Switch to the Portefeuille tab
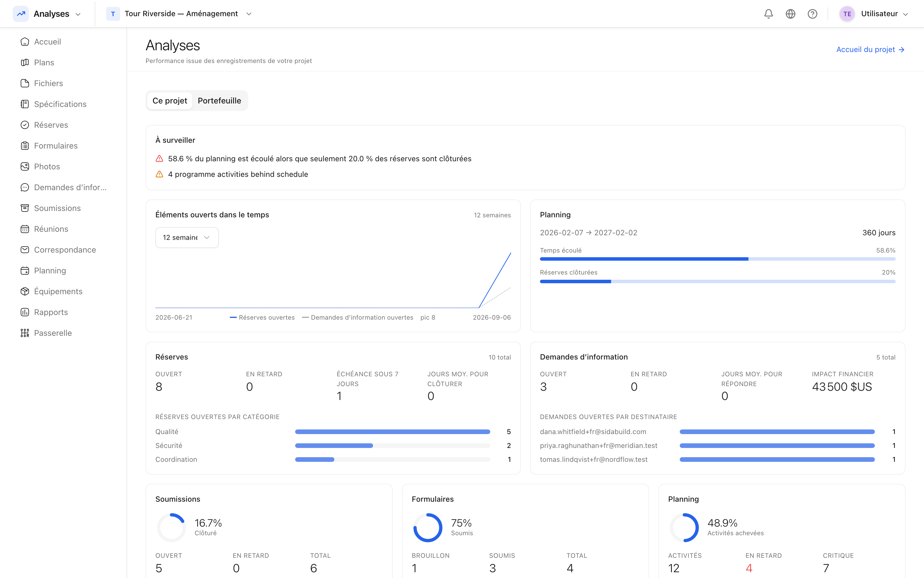The width and height of the screenshot is (924, 578). pyautogui.click(x=219, y=101)
